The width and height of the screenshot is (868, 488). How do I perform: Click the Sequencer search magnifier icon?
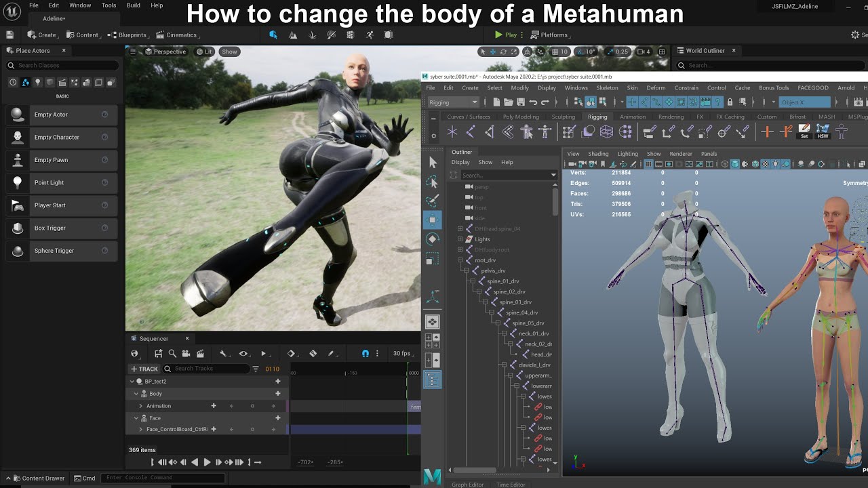click(172, 353)
